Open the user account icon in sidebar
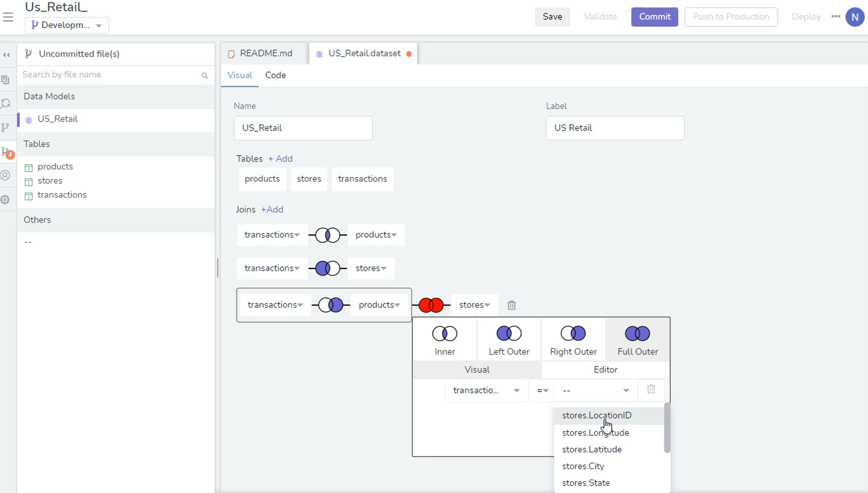The image size is (868, 493). pyautogui.click(x=5, y=175)
